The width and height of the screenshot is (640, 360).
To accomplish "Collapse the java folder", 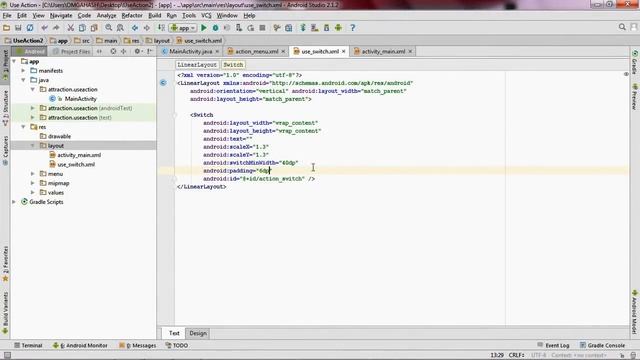I will tap(24, 80).
